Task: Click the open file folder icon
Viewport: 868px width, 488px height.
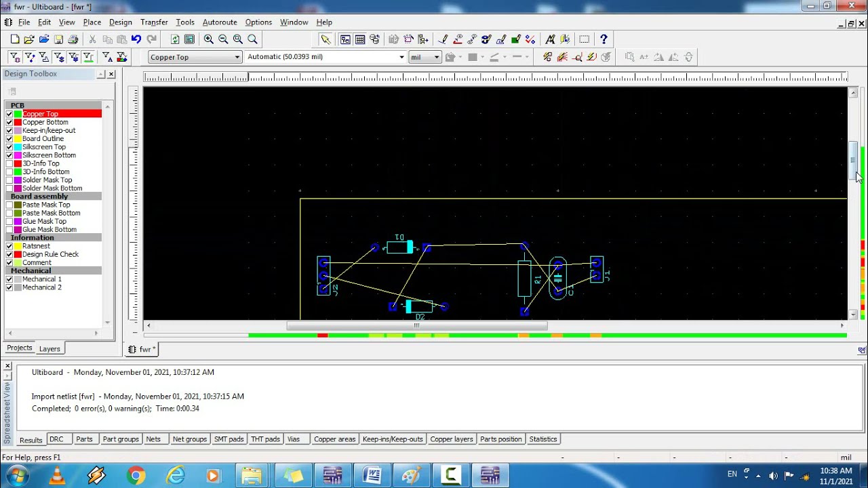Action: point(29,39)
